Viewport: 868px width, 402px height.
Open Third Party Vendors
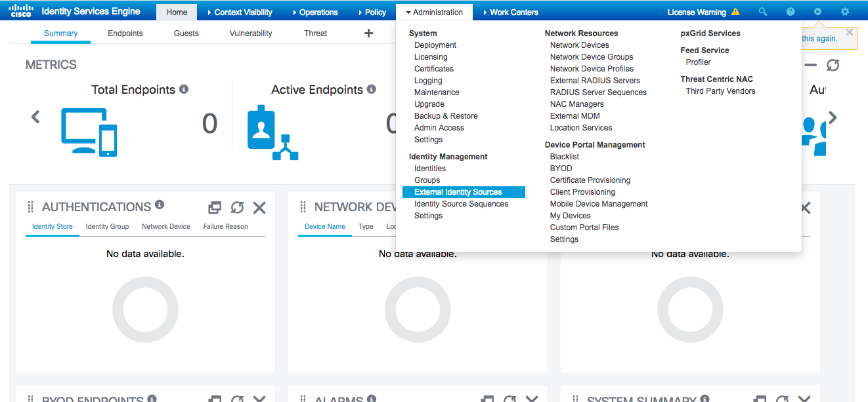[x=720, y=91]
